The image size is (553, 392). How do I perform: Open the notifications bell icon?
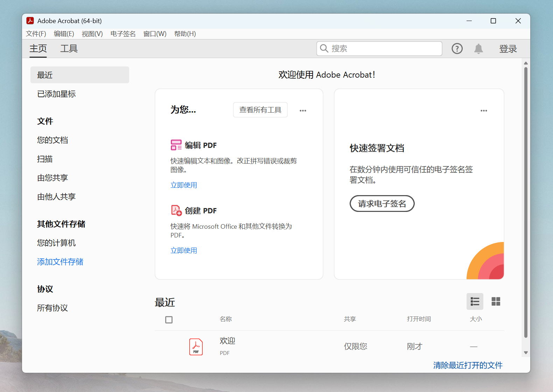coord(478,49)
